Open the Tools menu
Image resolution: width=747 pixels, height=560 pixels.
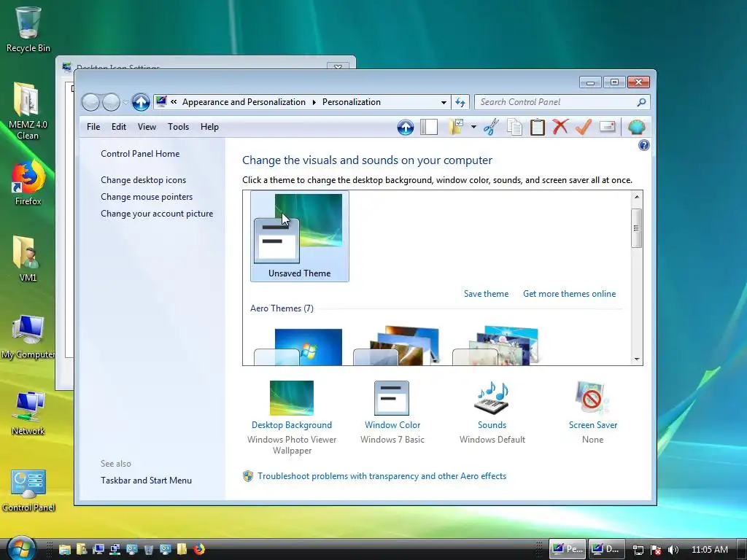[178, 127]
